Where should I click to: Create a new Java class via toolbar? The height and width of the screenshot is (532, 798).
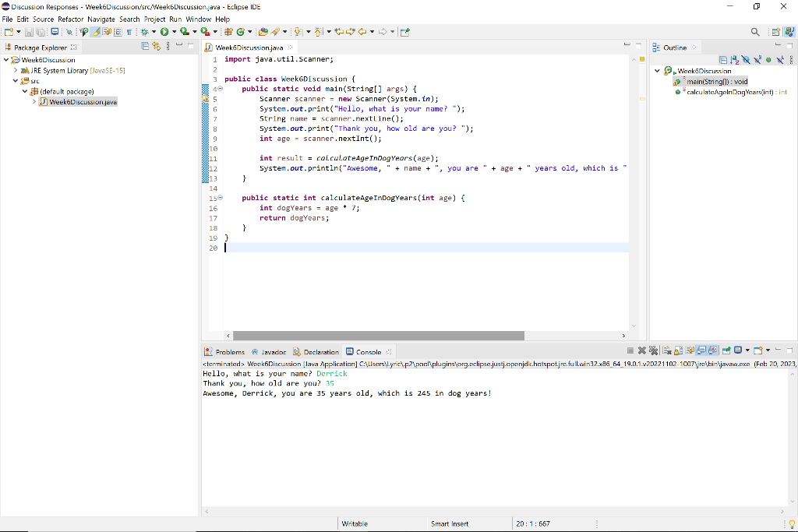click(x=240, y=31)
